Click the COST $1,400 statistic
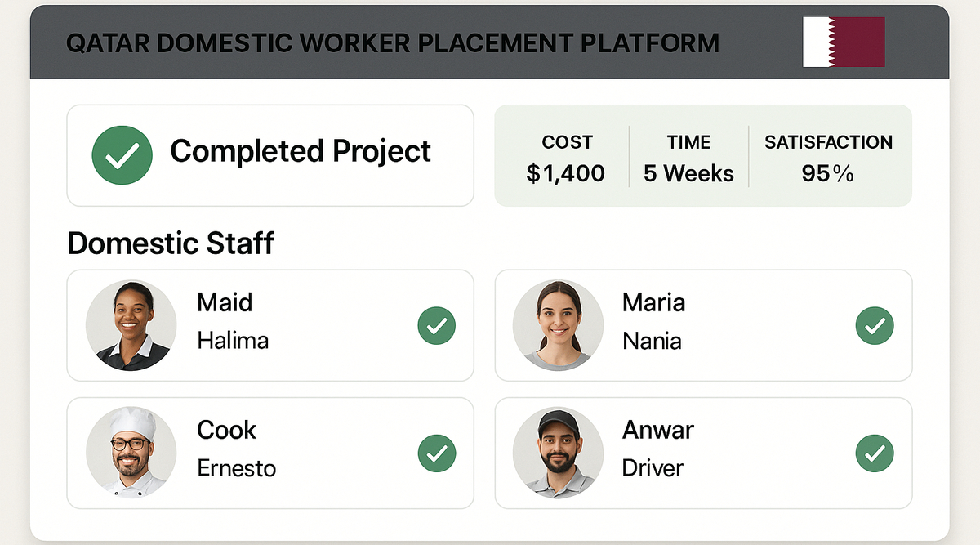 click(x=566, y=159)
